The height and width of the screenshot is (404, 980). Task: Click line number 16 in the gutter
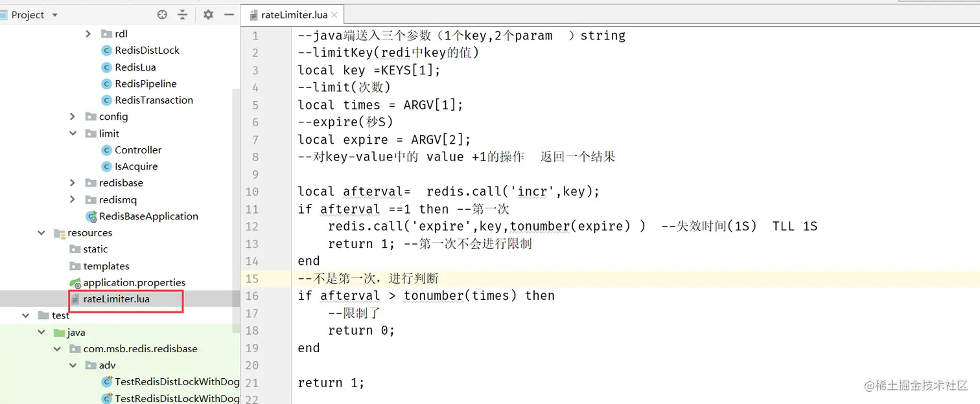pyautogui.click(x=251, y=296)
